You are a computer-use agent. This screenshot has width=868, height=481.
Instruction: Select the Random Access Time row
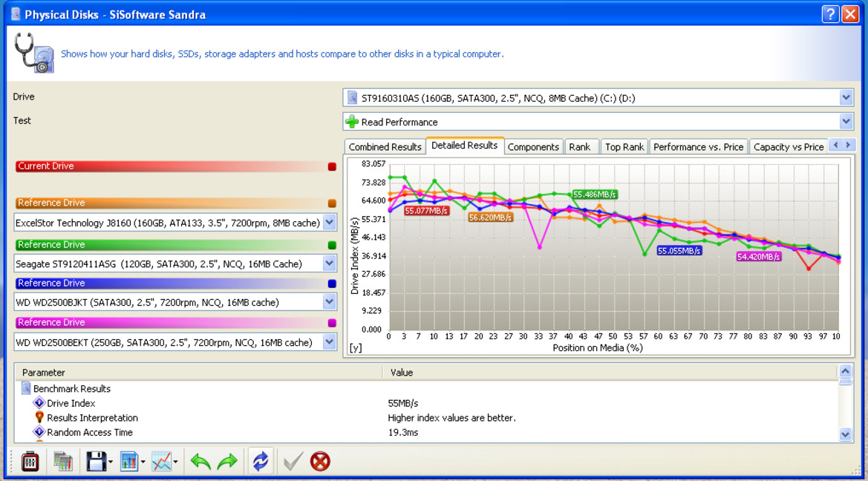pos(426,432)
